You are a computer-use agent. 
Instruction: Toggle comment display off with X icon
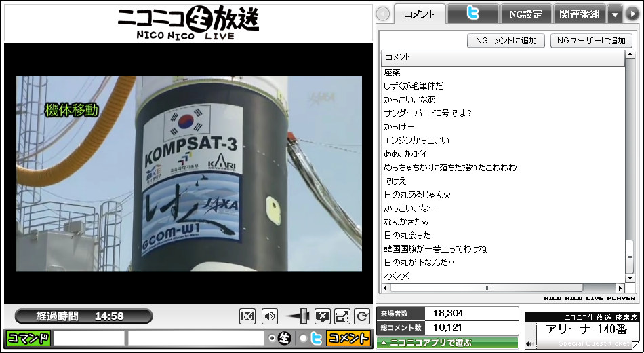coord(323,316)
